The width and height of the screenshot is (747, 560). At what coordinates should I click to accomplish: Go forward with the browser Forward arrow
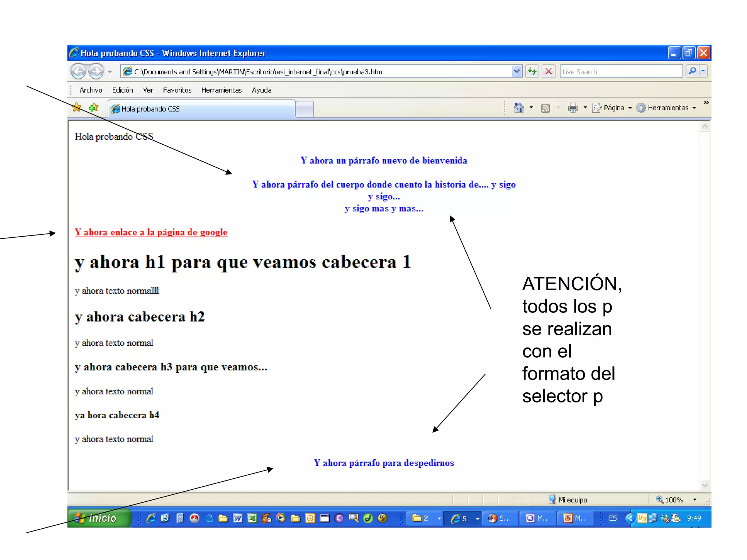[96, 71]
